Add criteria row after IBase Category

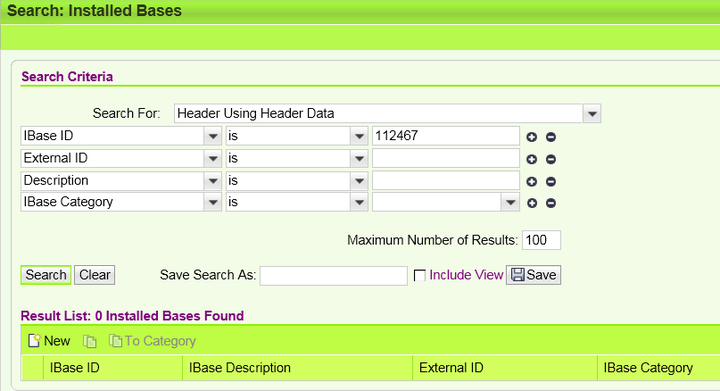(532, 203)
